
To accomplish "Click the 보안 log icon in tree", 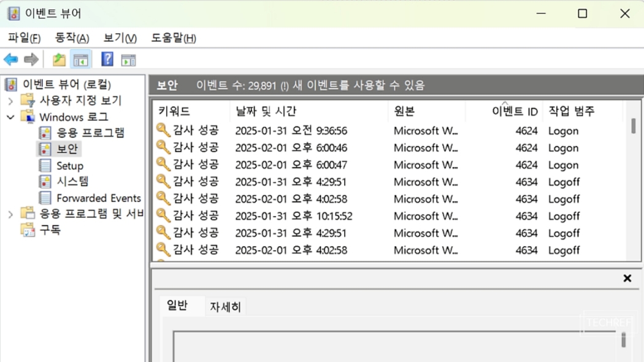I will tap(45, 148).
